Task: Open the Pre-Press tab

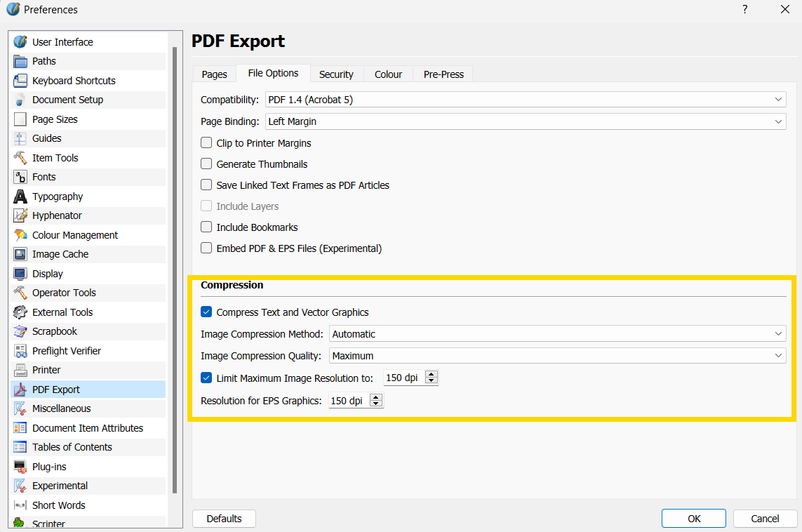Action: tap(443, 74)
